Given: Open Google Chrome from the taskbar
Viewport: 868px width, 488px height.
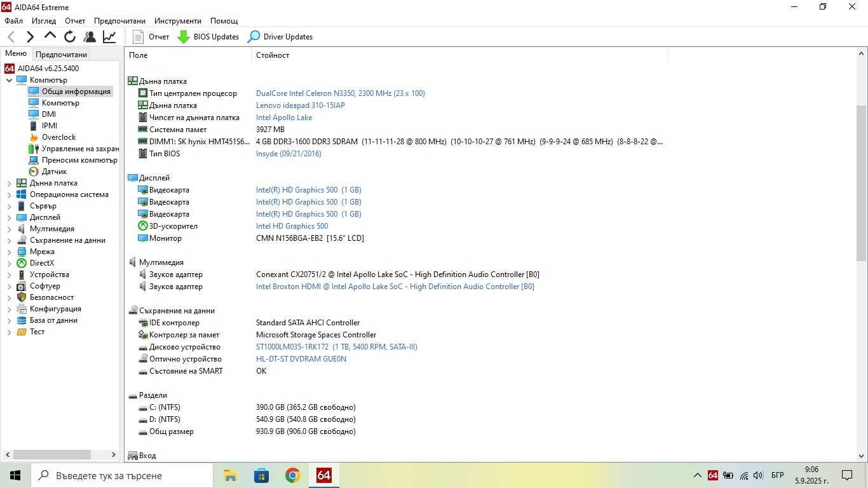Looking at the screenshot, I should (x=292, y=475).
